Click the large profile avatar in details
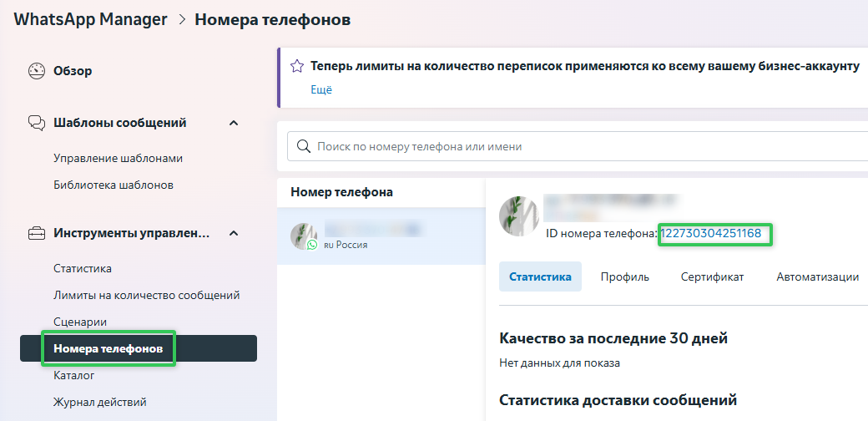 518,216
